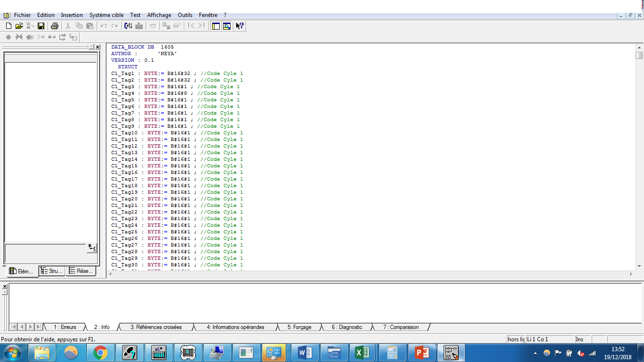Open the Affichage menu
The height and width of the screenshot is (362, 644).
point(159,15)
